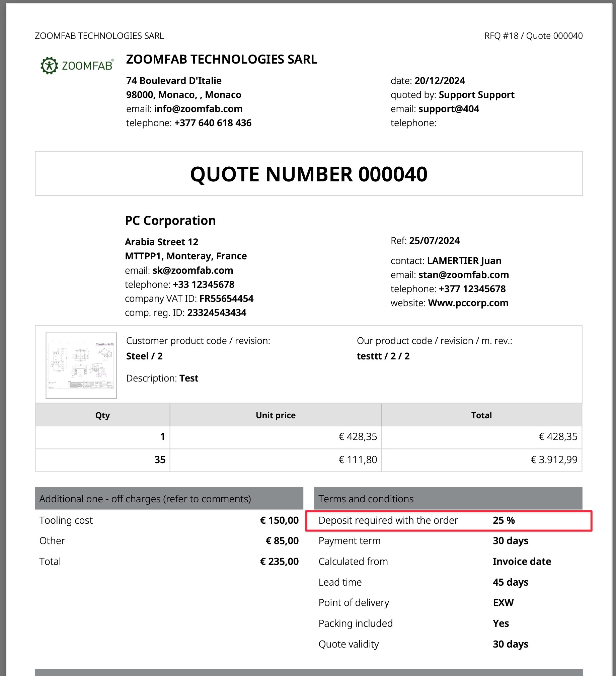Click the highlighted Deposit required 25 % row
616x676 pixels.
tap(449, 521)
